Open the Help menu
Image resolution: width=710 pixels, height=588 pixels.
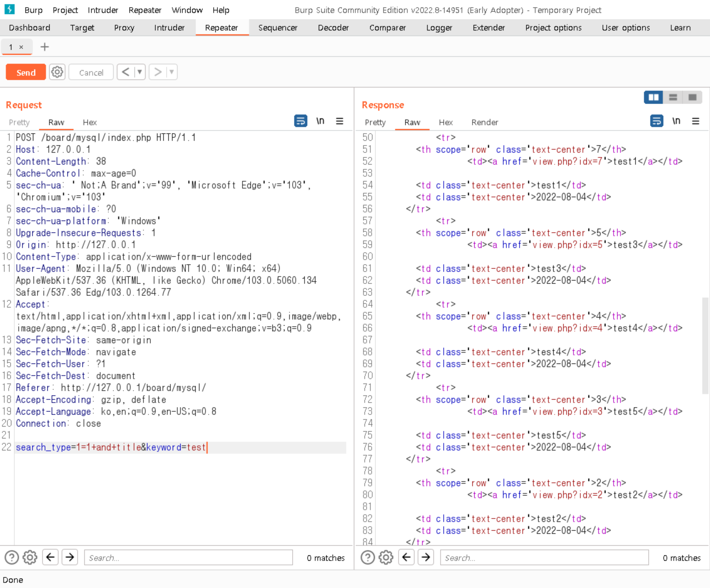click(x=221, y=10)
